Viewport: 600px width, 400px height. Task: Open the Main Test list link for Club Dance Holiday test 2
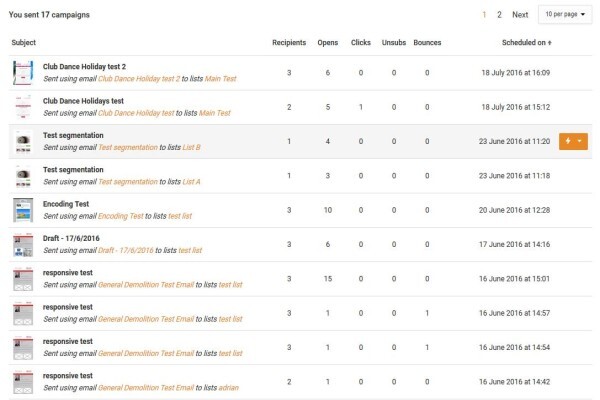tap(220, 79)
